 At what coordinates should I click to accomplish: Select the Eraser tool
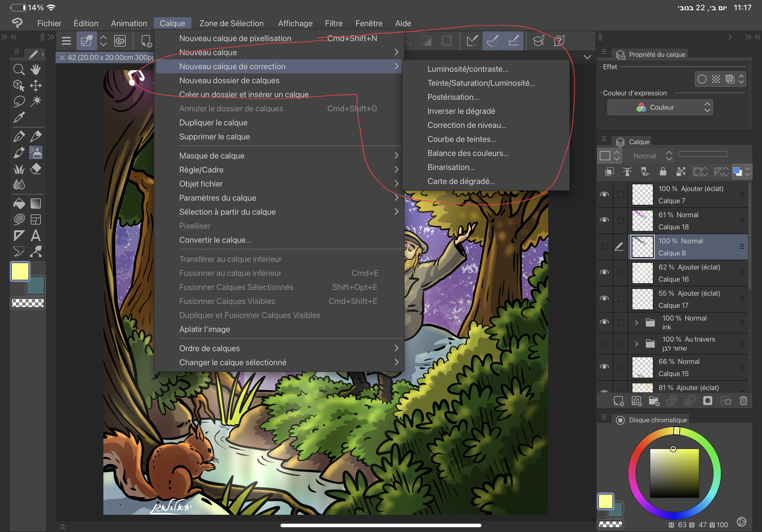pos(35,169)
